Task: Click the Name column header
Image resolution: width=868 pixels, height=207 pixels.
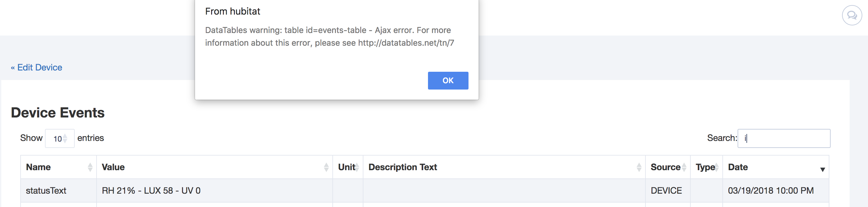Action: [38, 167]
